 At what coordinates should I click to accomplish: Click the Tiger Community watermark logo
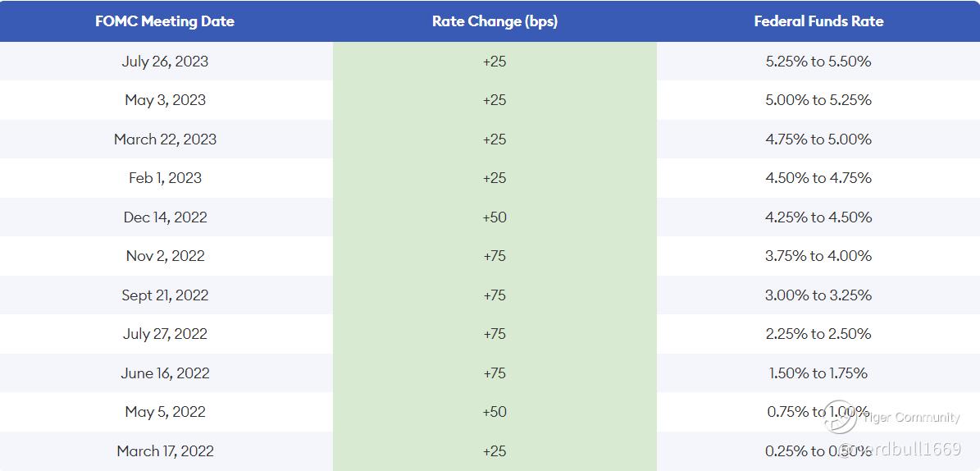[841, 417]
